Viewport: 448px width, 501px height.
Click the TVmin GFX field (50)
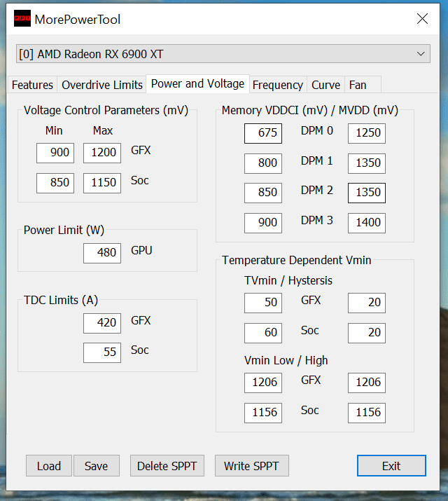coord(263,303)
